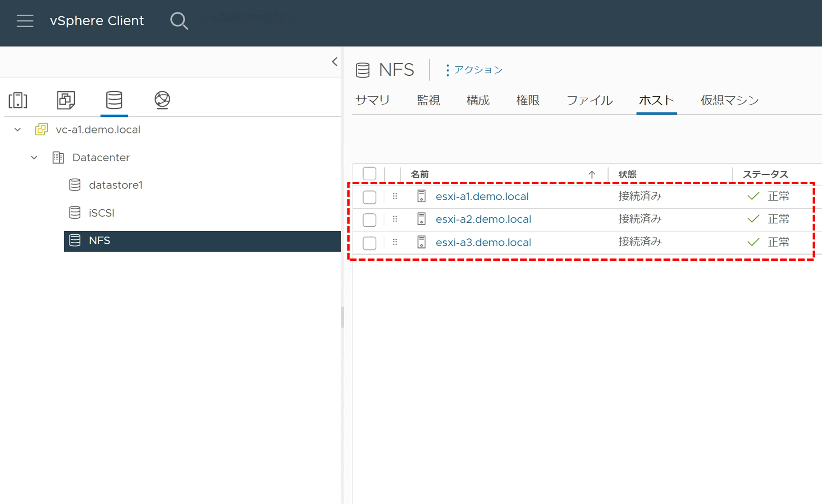Click 正常 status text for esxi-a1.demo.local
Image resolution: width=822 pixels, height=504 pixels.
click(x=779, y=196)
